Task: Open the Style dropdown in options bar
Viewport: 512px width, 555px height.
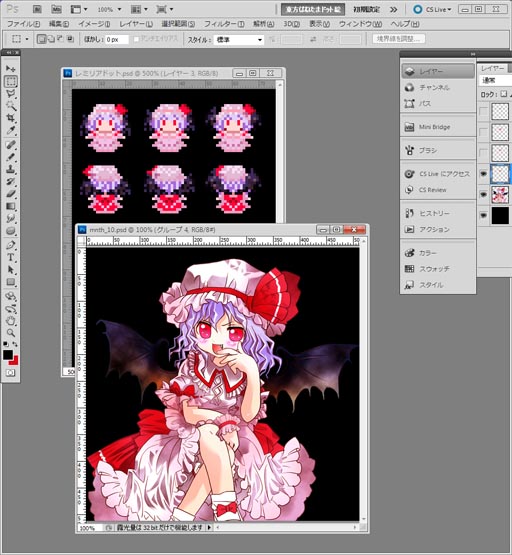Action: point(239,40)
